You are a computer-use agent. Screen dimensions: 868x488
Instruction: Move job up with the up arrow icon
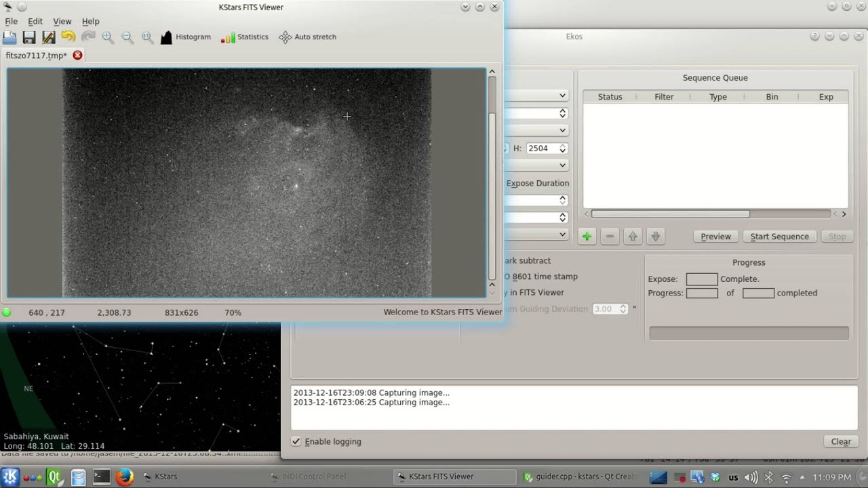pyautogui.click(x=633, y=237)
